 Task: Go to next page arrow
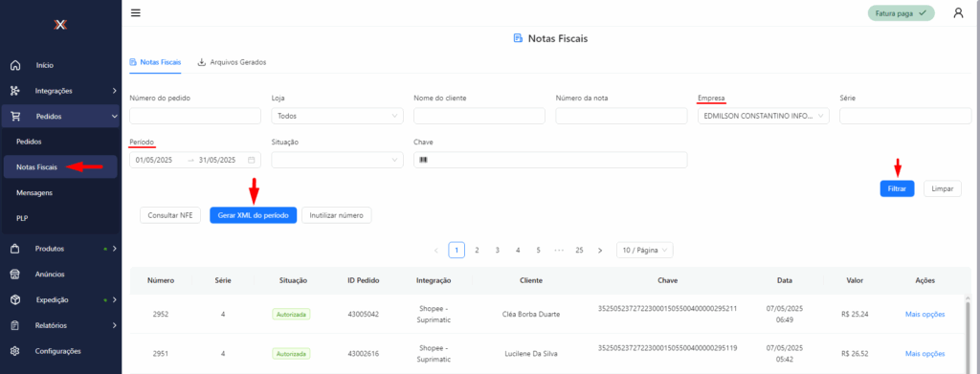click(600, 251)
